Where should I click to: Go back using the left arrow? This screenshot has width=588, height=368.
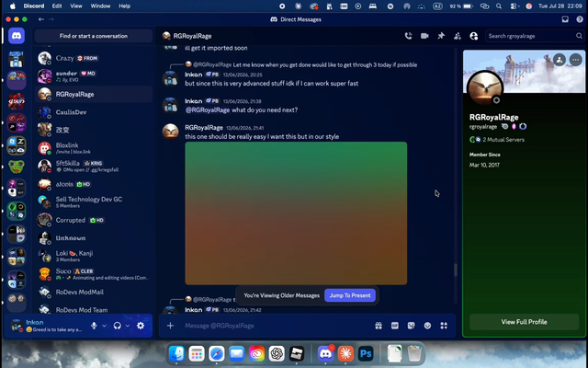[x=41, y=19]
